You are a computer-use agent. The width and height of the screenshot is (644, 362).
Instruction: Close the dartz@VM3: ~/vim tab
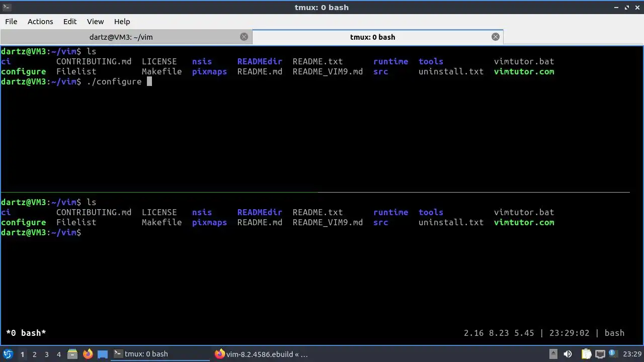244,37
